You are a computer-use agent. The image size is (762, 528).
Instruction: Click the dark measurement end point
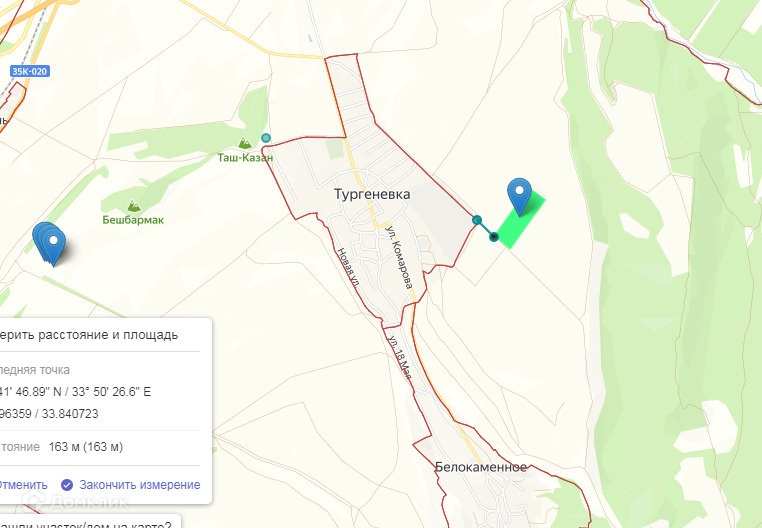click(x=494, y=237)
